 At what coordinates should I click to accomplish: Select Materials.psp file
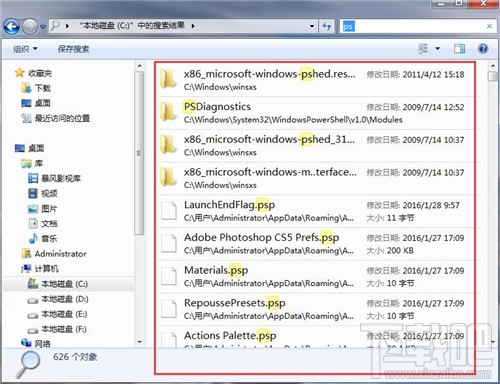click(316, 276)
